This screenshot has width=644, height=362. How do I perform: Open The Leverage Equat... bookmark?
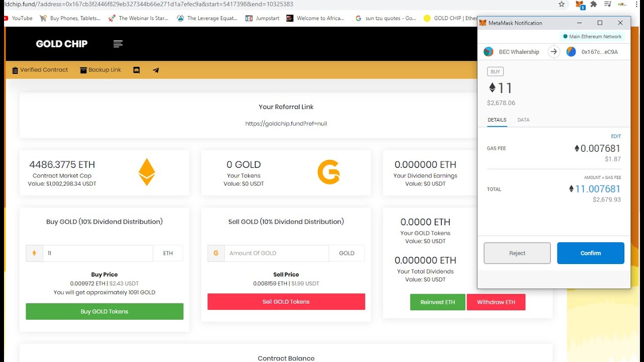[207, 18]
